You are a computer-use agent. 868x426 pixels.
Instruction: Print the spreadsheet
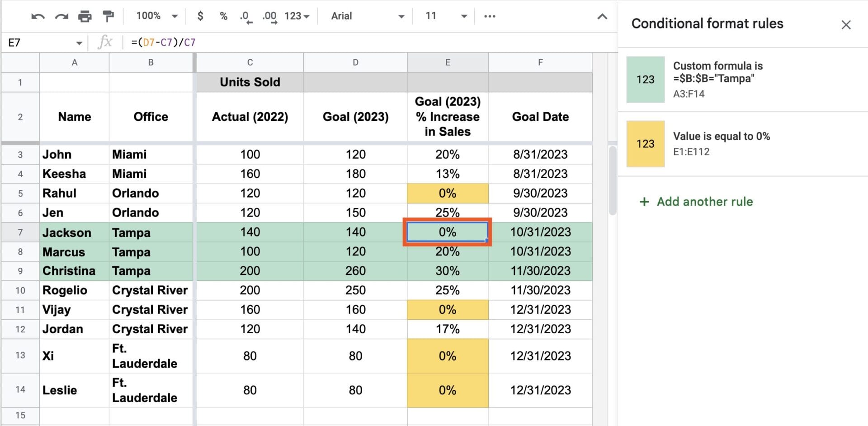(85, 16)
